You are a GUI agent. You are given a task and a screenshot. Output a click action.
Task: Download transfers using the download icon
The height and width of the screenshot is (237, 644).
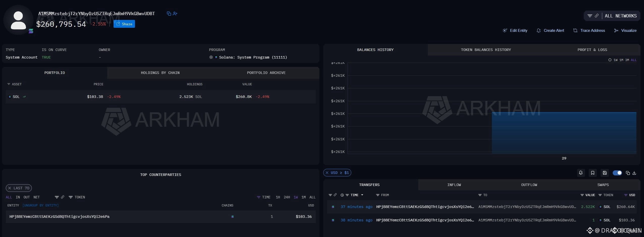(634, 173)
